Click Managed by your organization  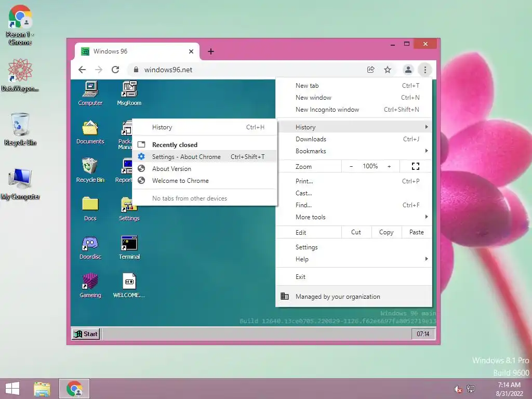point(354,296)
